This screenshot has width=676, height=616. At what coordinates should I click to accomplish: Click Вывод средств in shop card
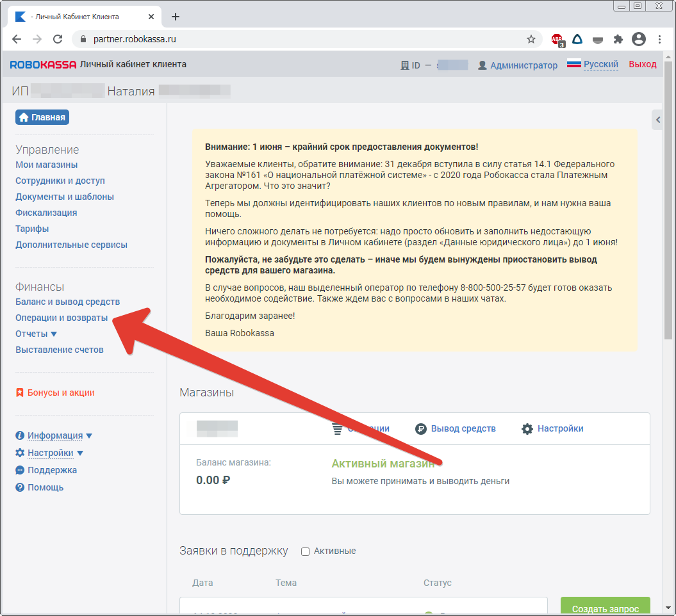(x=463, y=428)
